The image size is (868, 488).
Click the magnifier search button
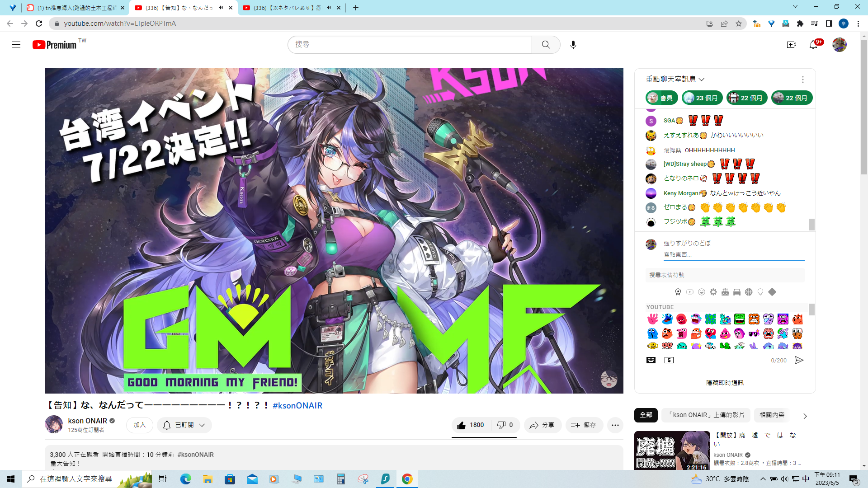(546, 45)
